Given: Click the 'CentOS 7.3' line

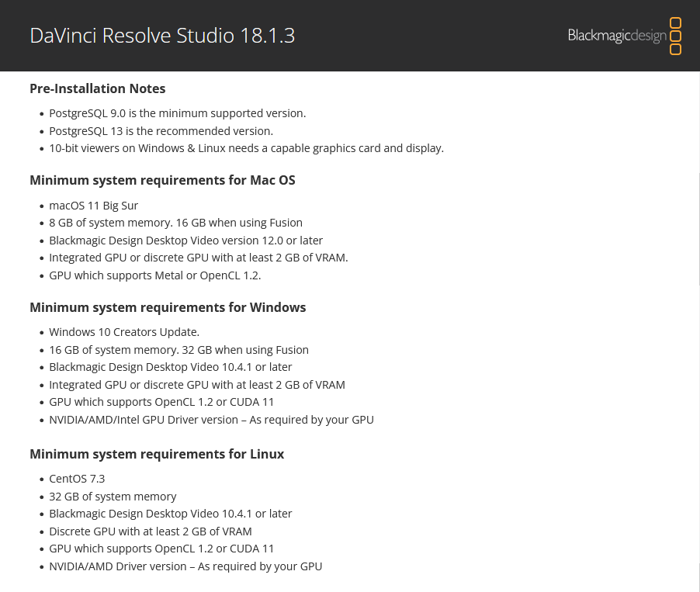Looking at the screenshot, I should tap(77, 479).
